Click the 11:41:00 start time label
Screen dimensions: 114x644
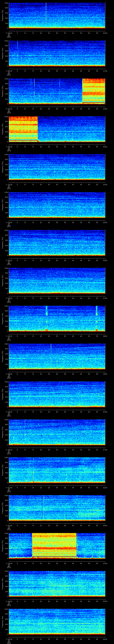(9, 487)
